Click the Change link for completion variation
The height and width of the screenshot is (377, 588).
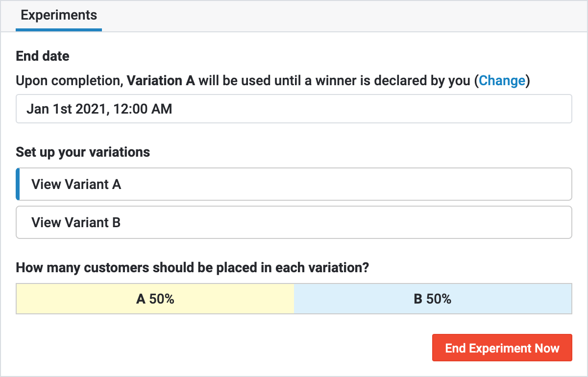pyautogui.click(x=502, y=81)
